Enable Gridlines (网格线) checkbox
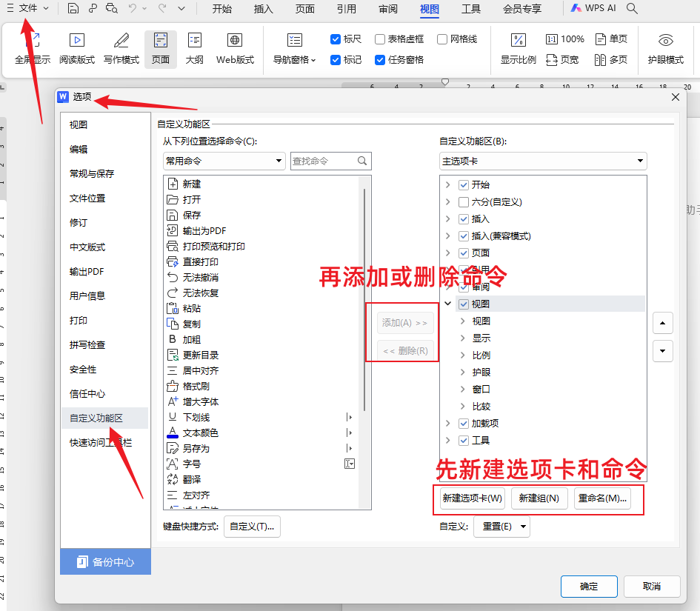 point(442,39)
